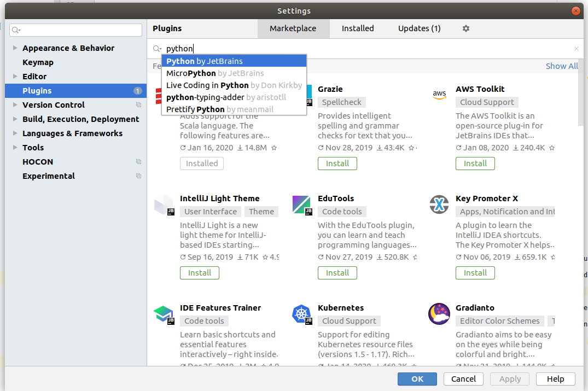
Task: Click the disabled Installed button for Scala
Action: (x=202, y=164)
